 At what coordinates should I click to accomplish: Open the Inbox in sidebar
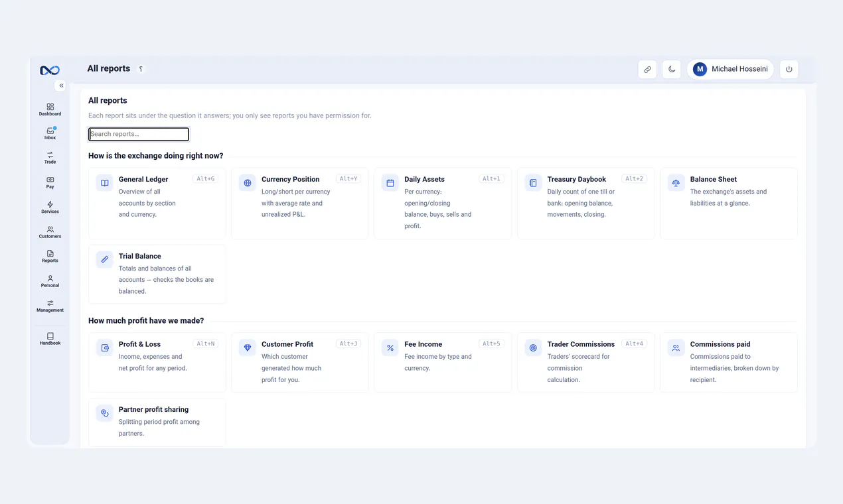[50, 133]
